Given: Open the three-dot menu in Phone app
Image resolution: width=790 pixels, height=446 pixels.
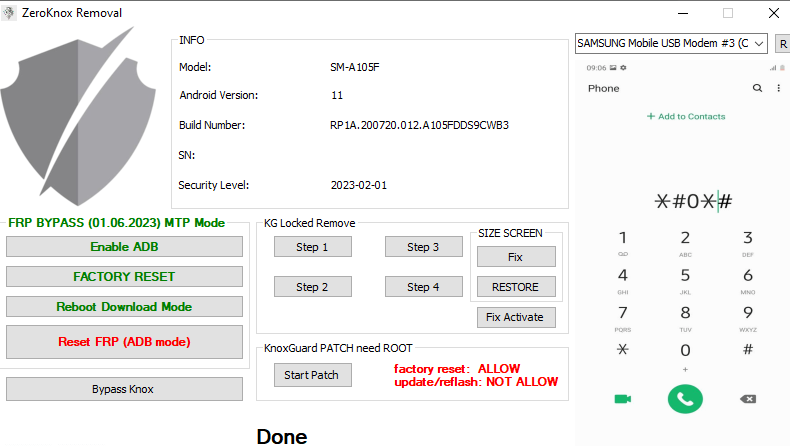Looking at the screenshot, I should pyautogui.click(x=778, y=88).
